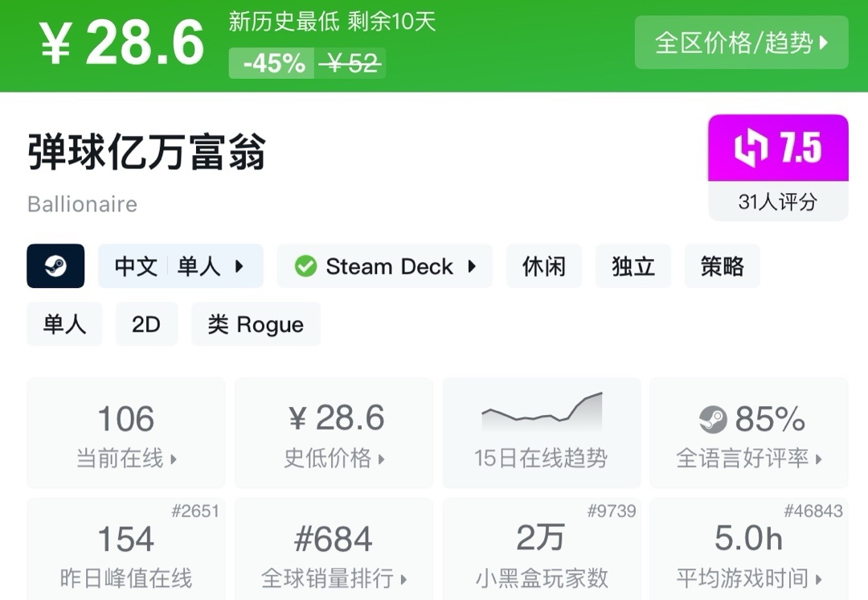Open the 15-day online trend chart
Viewport: 868px width, 600px height.
coord(541,433)
